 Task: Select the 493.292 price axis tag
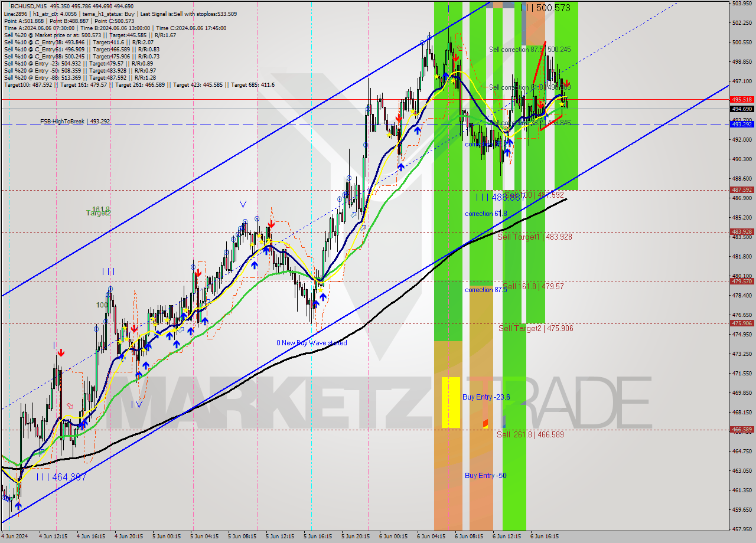tap(742, 125)
